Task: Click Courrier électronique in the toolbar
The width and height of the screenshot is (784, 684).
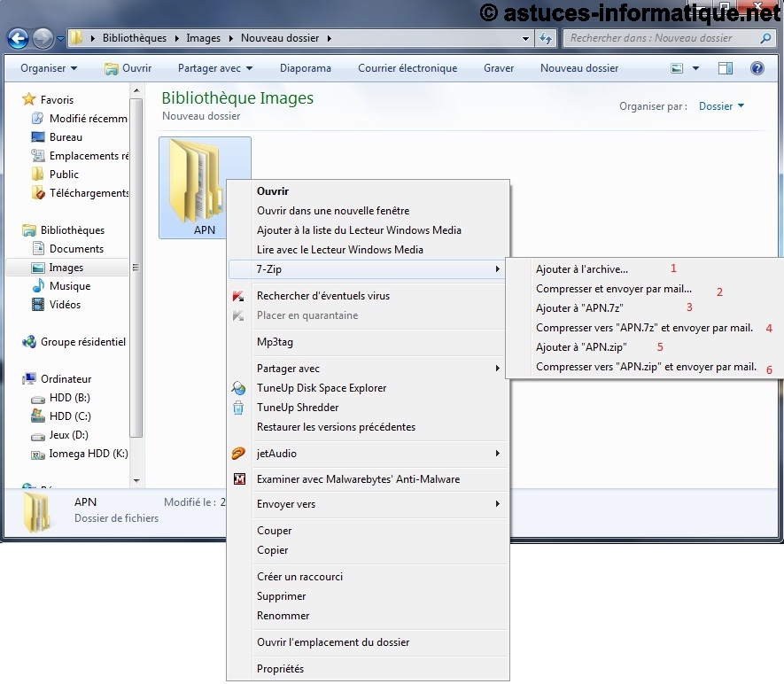Action: pos(408,68)
